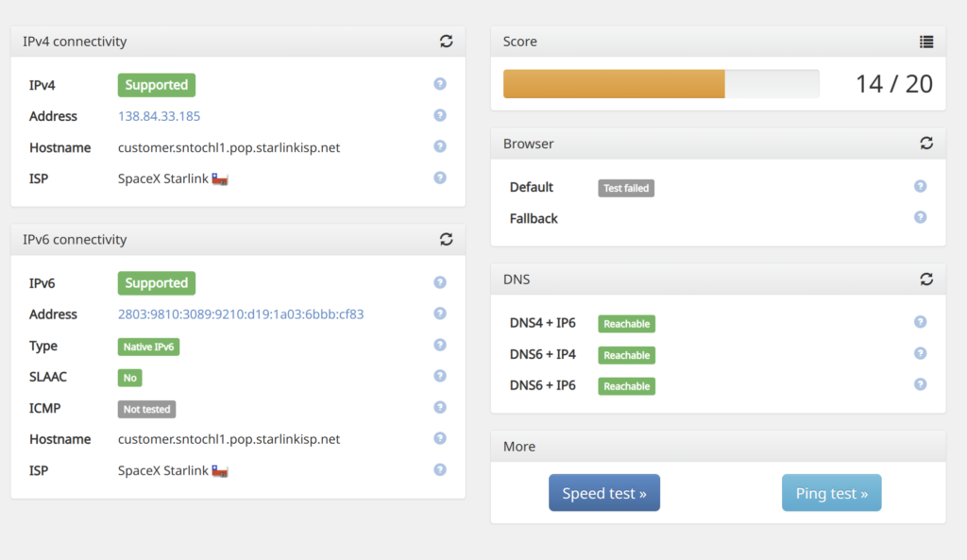Click the ICMP Not tested badge
The image size is (967, 560).
146,409
